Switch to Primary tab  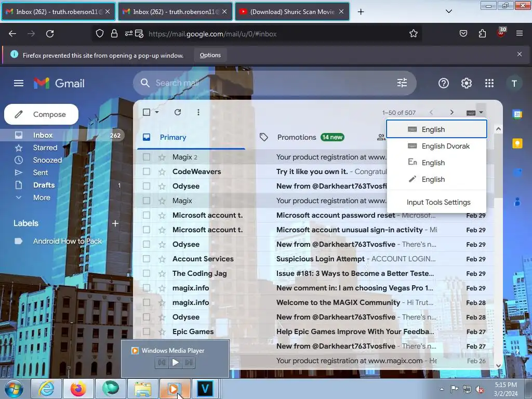[191, 137]
